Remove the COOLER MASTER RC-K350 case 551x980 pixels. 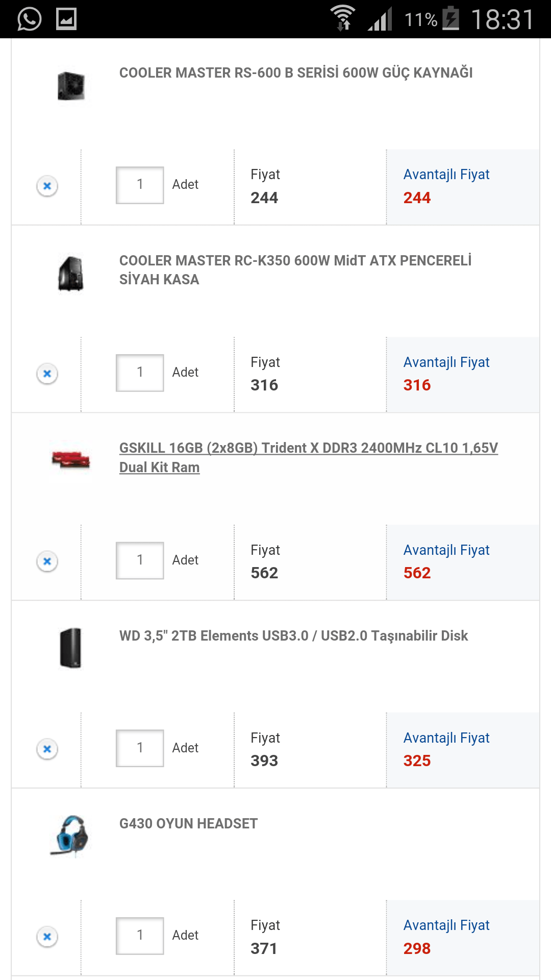(47, 373)
